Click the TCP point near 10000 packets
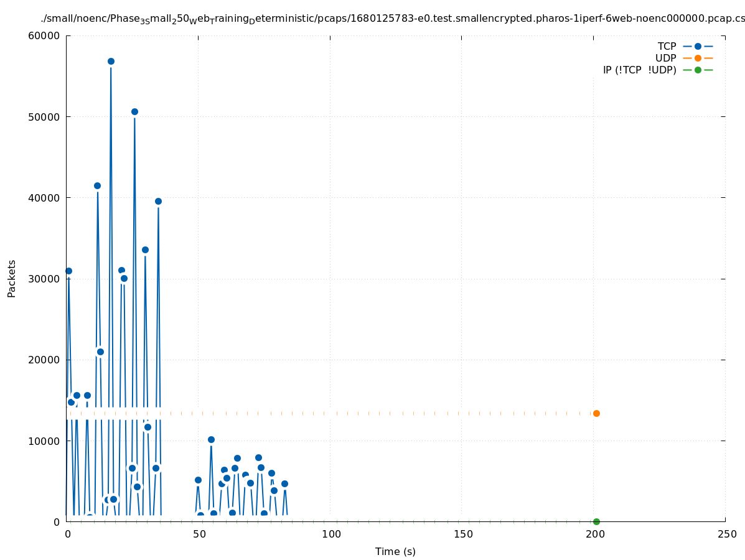Image resolution: width=745 pixels, height=560 pixels. (211, 440)
